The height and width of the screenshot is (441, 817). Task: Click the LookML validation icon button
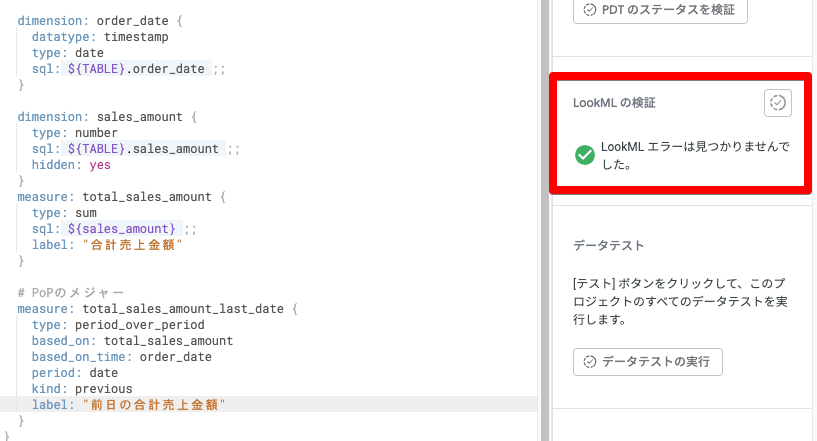pyautogui.click(x=777, y=103)
